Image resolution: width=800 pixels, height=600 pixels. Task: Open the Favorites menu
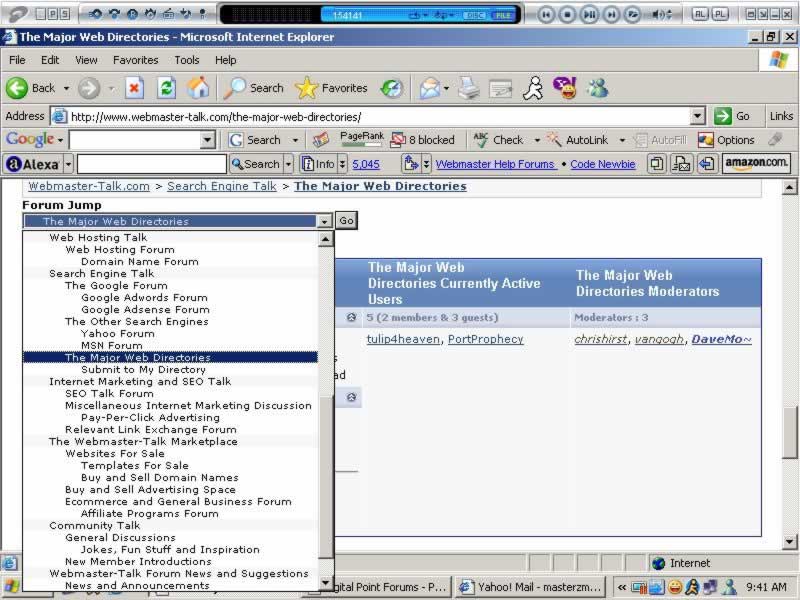tap(136, 60)
